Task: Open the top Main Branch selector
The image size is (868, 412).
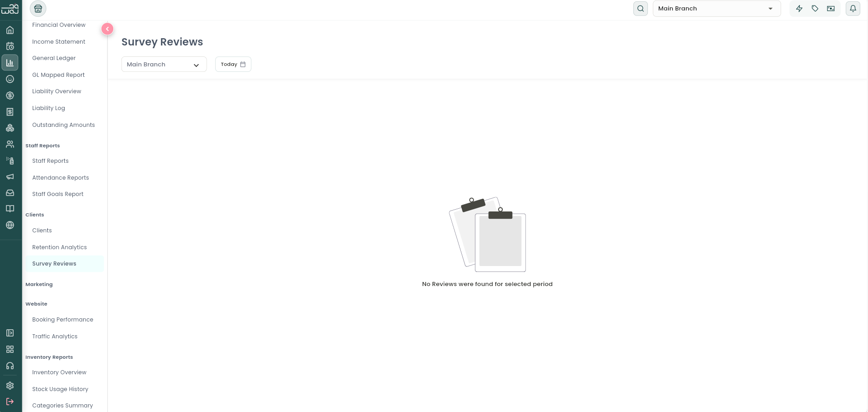Action: (717, 9)
